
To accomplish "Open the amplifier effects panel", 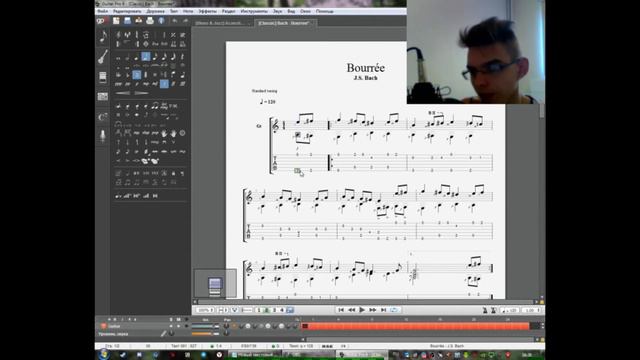I will click(x=103, y=77).
